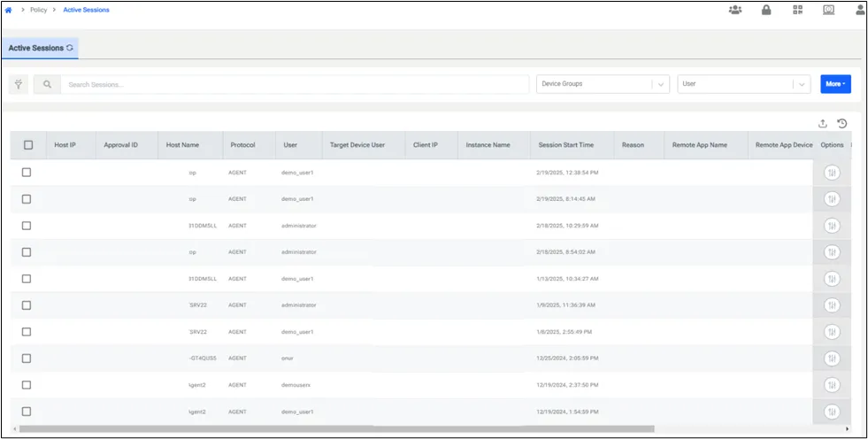Click the timestamp '1/13/2025, 10:34:27 AM'

569,279
